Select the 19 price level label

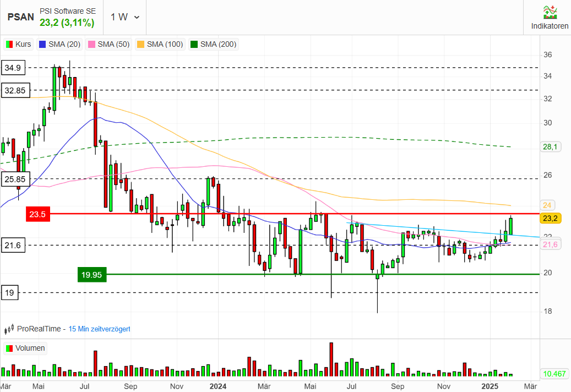[9, 293]
